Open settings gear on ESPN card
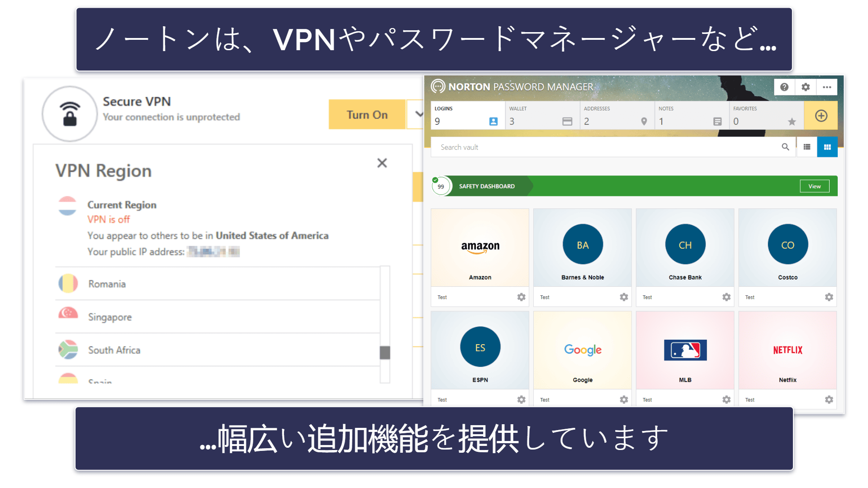Screen dimensions: 868x488 tap(522, 400)
